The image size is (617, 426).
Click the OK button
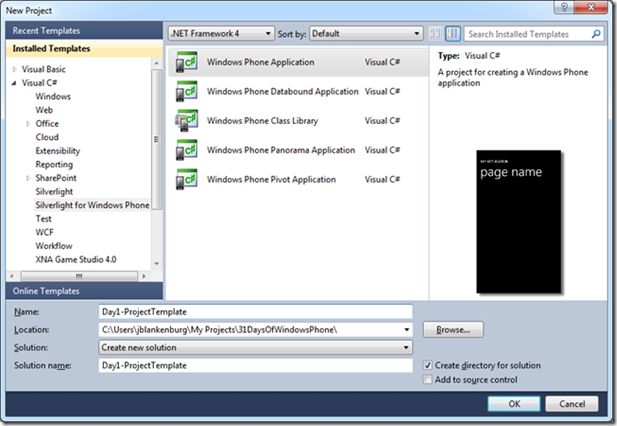514,404
